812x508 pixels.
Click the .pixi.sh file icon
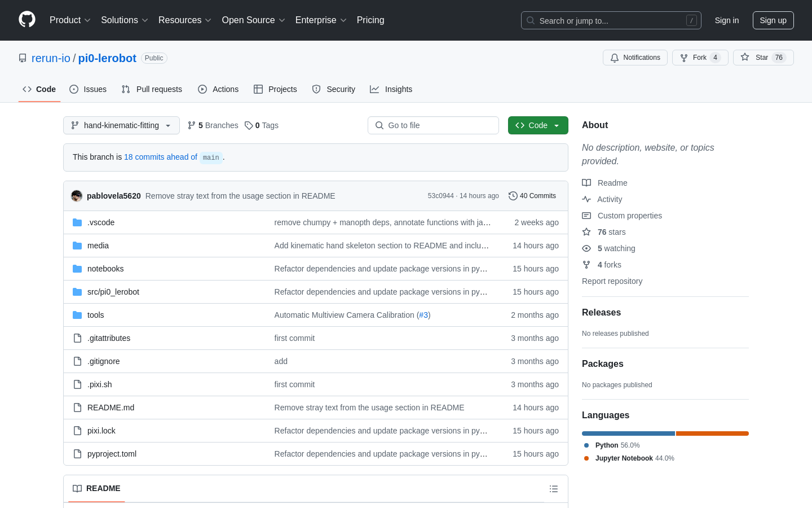[x=77, y=384]
